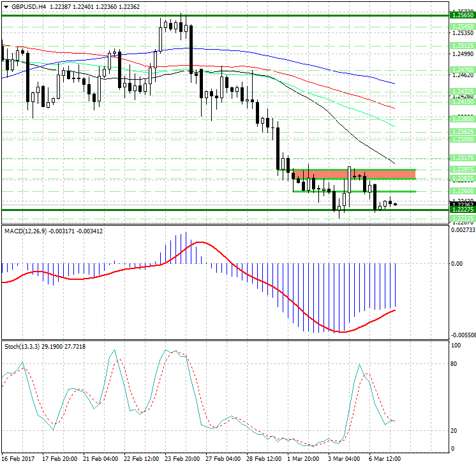Select the Stoch(13,3,3) indicator label
The image size is (476, 466).
click(x=22, y=346)
